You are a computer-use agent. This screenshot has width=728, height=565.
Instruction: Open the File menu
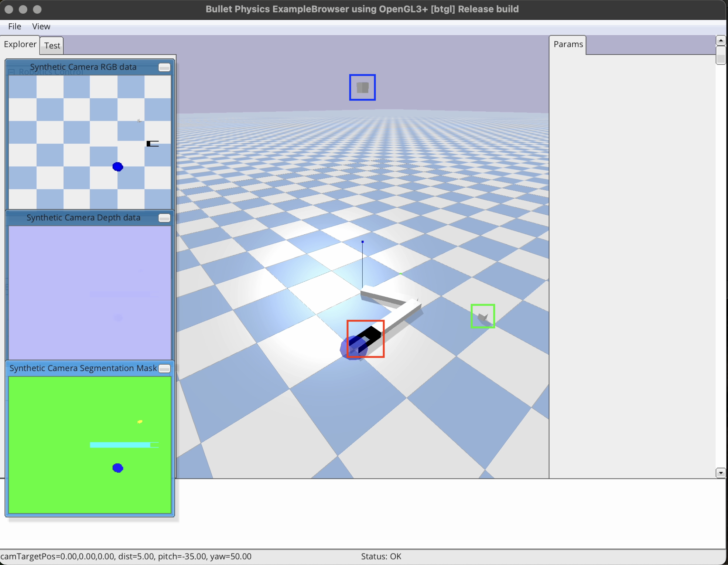(x=14, y=26)
